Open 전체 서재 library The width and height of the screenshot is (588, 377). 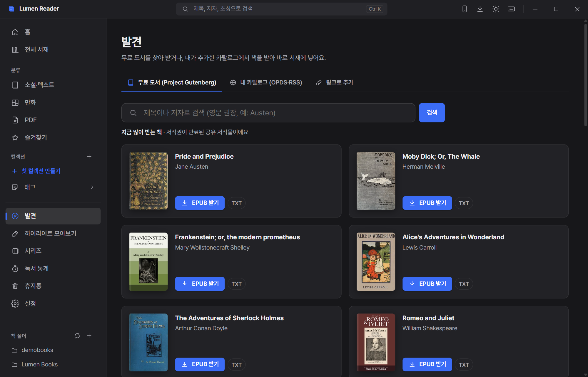[x=53, y=49]
